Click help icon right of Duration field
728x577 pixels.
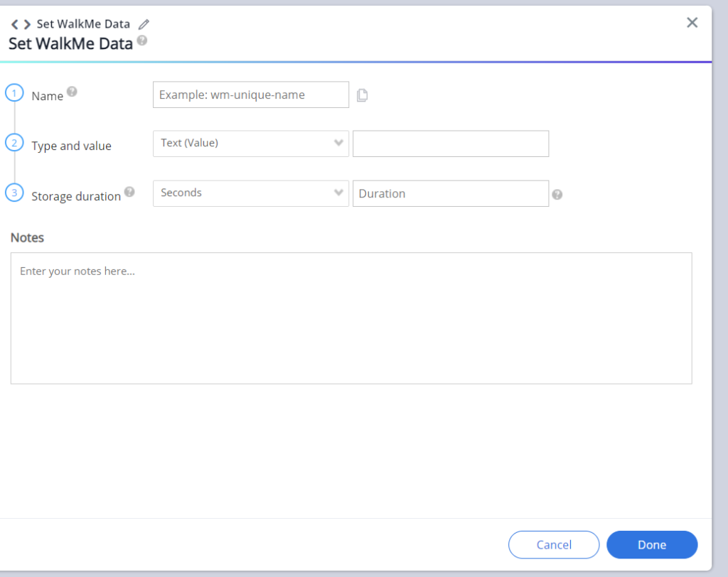point(557,195)
